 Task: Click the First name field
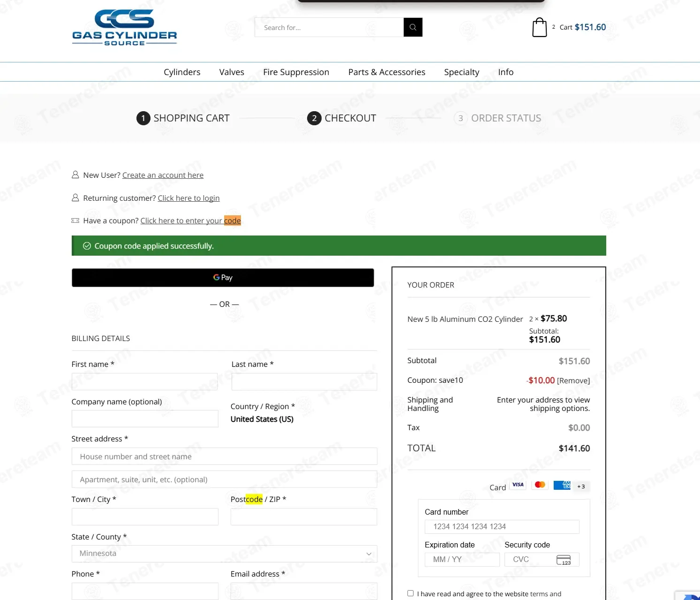[x=144, y=381]
